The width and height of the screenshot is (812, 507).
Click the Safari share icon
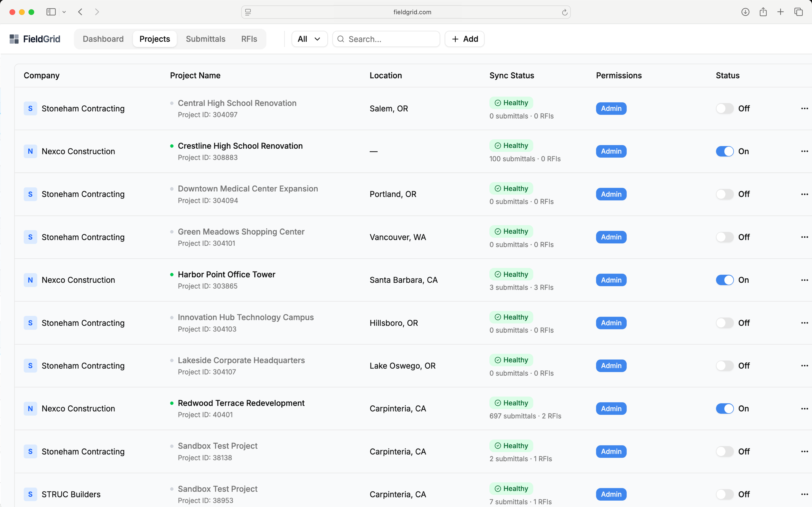[763, 12]
